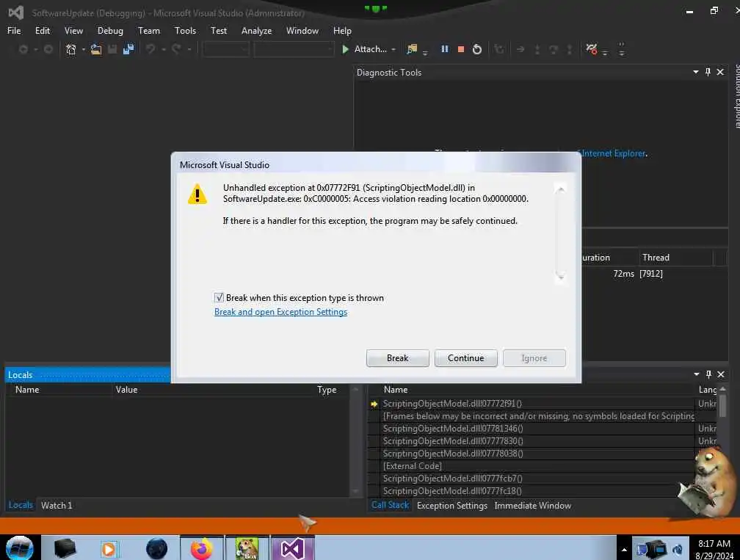Close the Diagnostic Tools panel

[x=720, y=72]
